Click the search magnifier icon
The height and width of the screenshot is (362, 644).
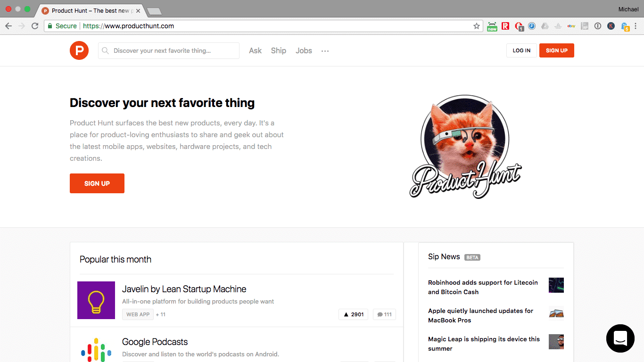106,50
